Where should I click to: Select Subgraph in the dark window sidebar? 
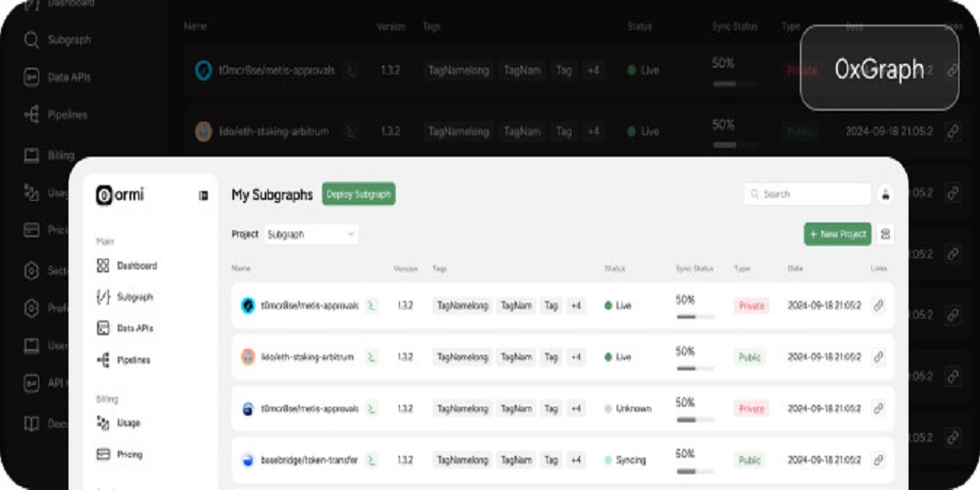(x=58, y=39)
